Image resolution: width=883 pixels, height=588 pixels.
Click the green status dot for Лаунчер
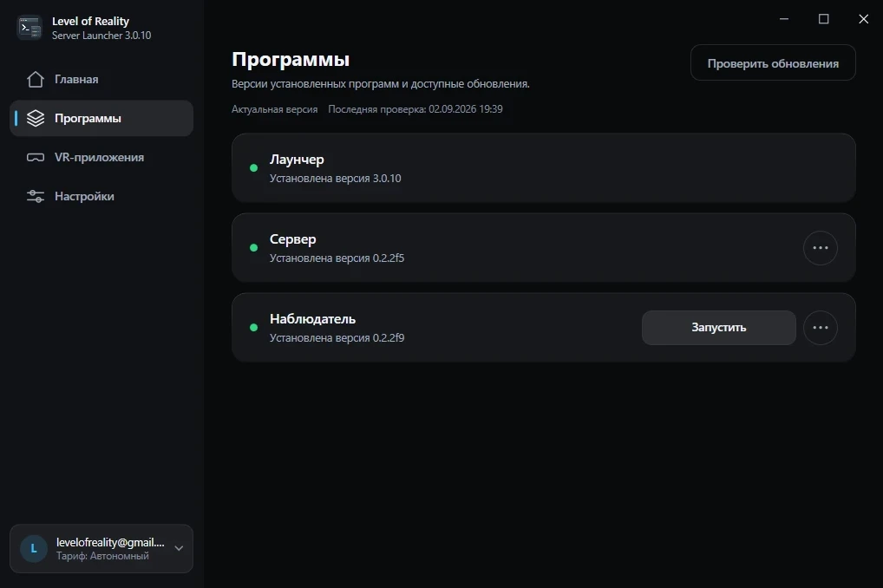click(254, 168)
